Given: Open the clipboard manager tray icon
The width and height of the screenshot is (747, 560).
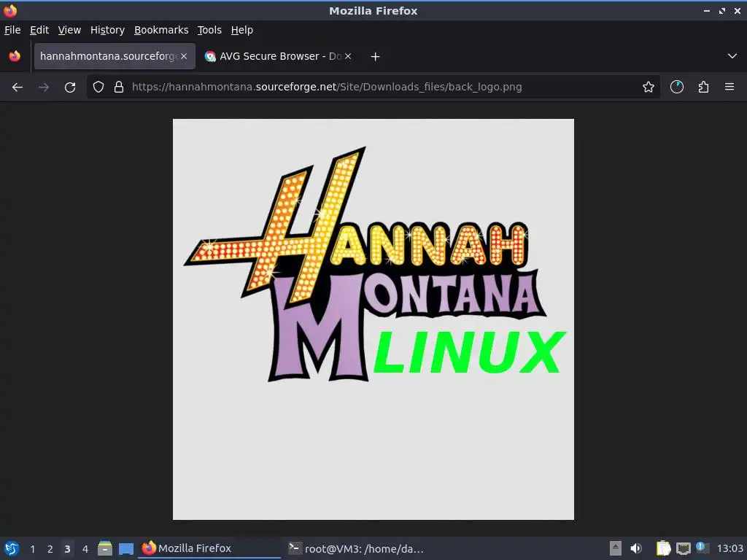Looking at the screenshot, I should (x=663, y=548).
